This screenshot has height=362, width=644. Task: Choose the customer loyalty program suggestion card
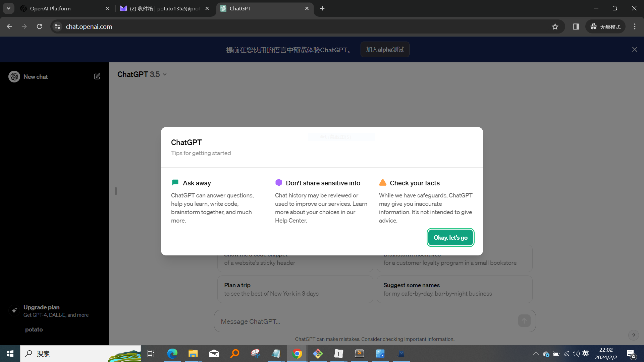(454, 263)
